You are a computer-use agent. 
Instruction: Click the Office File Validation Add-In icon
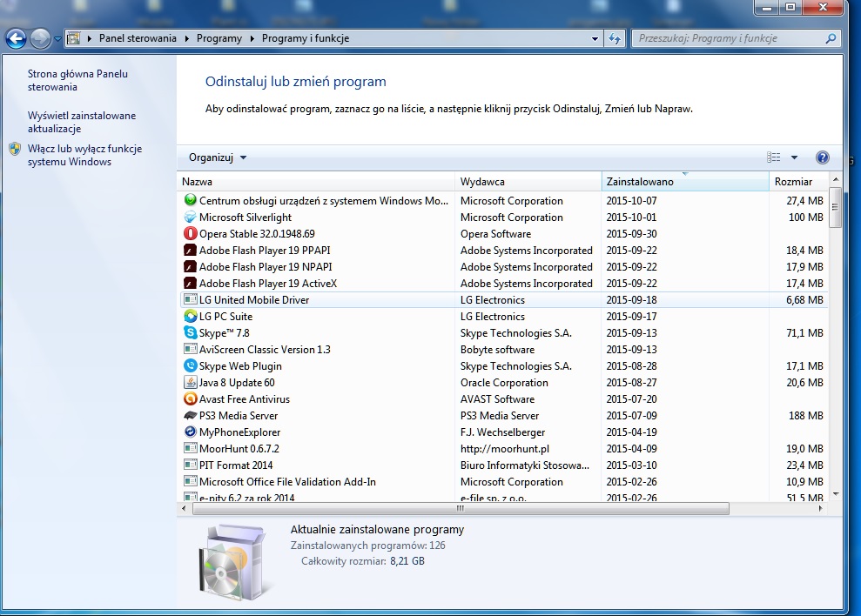[190, 481]
